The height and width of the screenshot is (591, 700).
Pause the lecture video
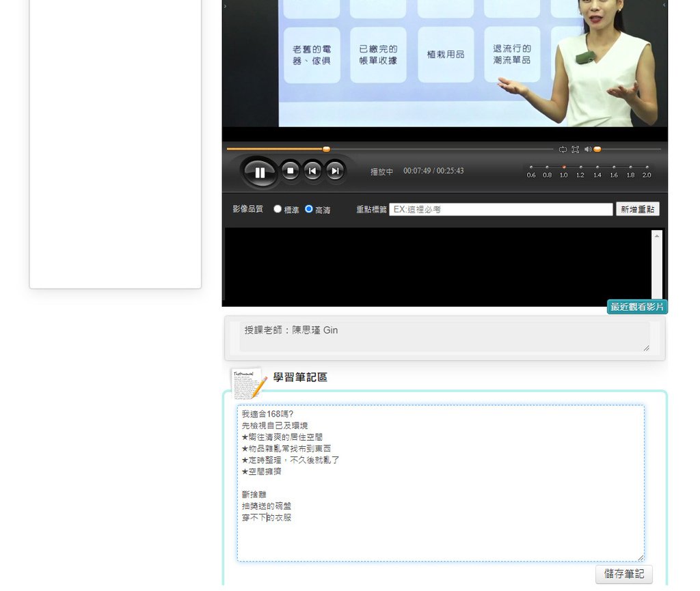259,172
